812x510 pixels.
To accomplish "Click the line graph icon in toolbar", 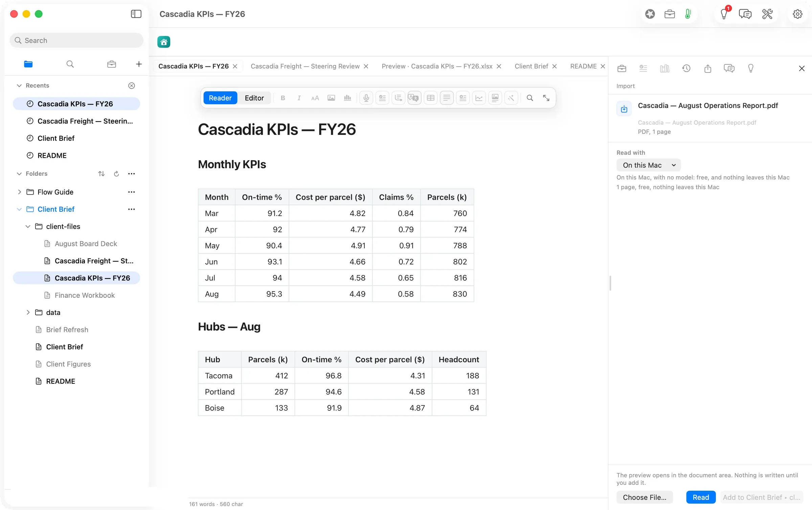I will [479, 98].
